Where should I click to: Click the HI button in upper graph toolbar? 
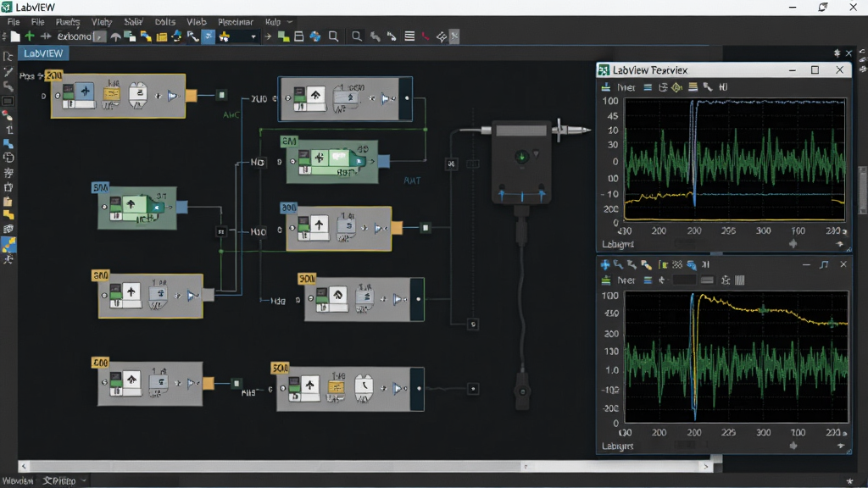coord(723,87)
